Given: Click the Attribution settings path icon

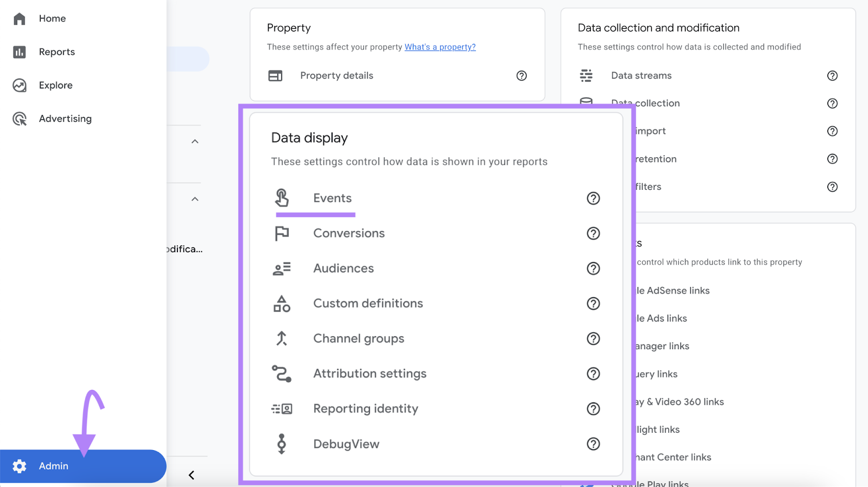Looking at the screenshot, I should [x=282, y=374].
